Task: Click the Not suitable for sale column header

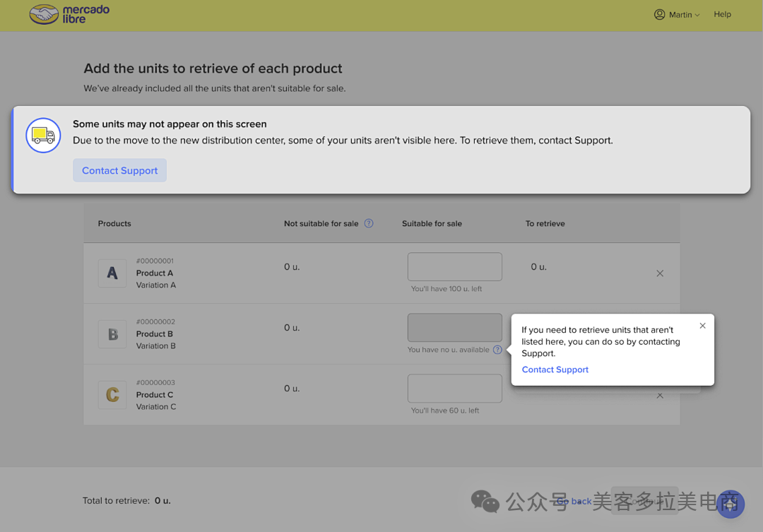Action: coord(321,223)
